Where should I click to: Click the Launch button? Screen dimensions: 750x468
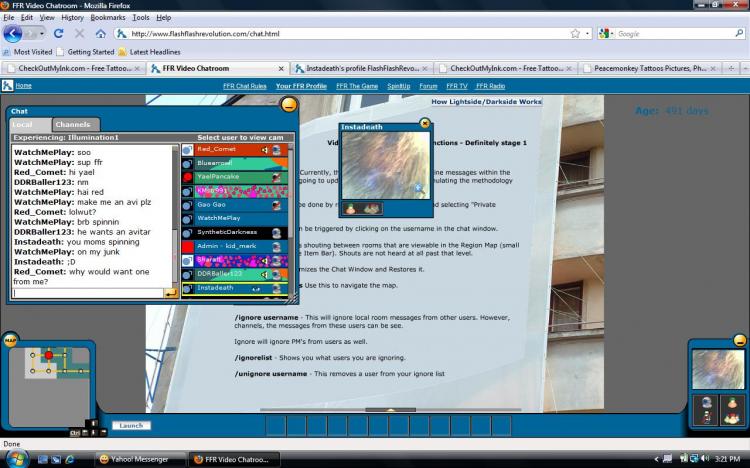[x=131, y=425]
